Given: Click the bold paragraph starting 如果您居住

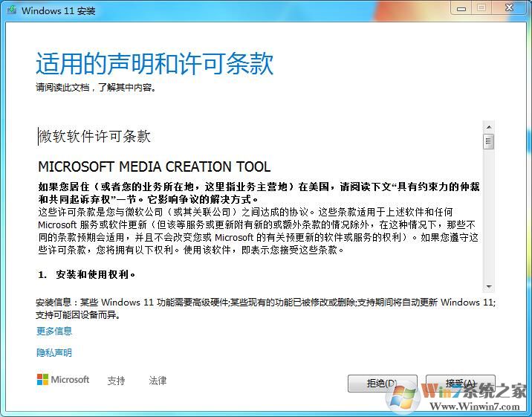Looking at the screenshot, I should (259, 193).
